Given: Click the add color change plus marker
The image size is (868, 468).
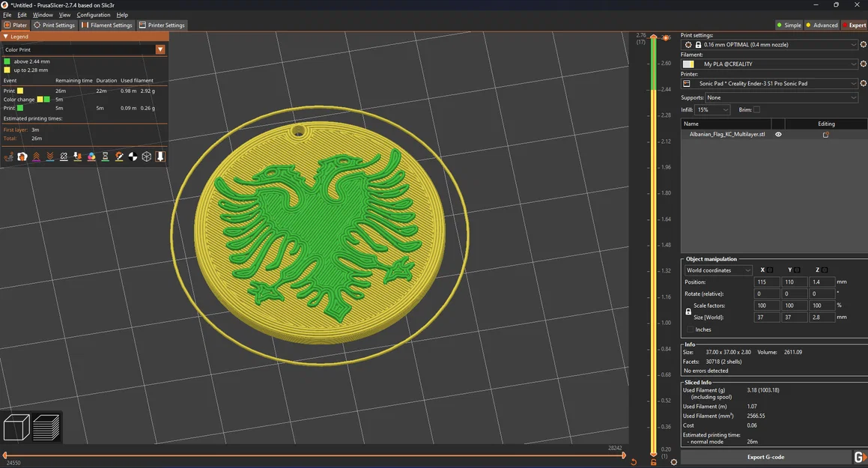Looking at the screenshot, I should [x=666, y=37].
